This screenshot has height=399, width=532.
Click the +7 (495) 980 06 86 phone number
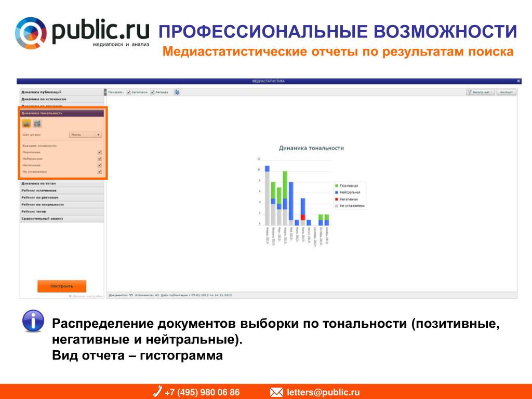(x=202, y=392)
